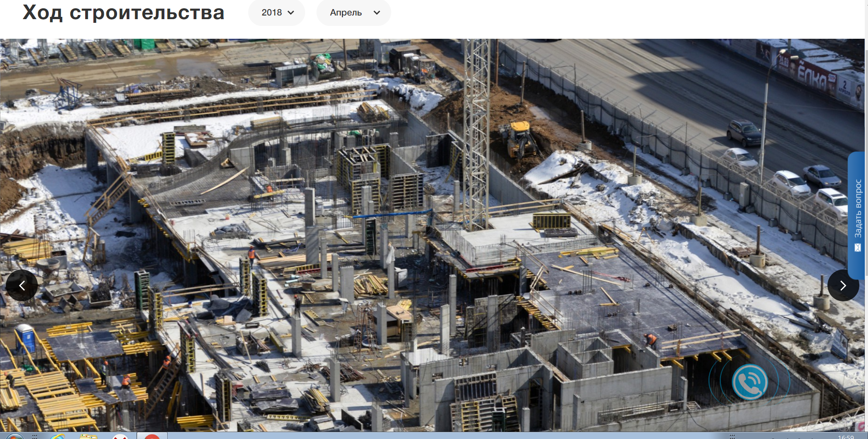Click pink widget icon at photo's bottom-right corner
868x439 pixels.
pyautogui.click(x=860, y=427)
